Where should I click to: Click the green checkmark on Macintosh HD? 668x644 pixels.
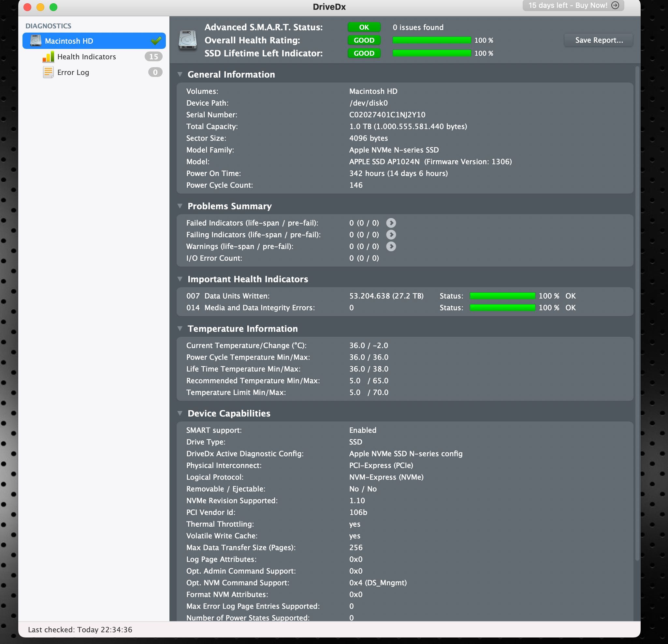(156, 40)
